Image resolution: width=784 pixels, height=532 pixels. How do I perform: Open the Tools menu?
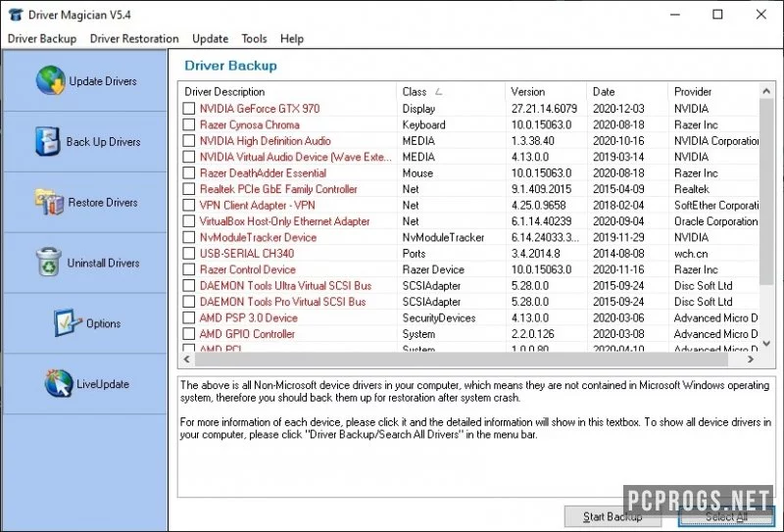pyautogui.click(x=254, y=38)
